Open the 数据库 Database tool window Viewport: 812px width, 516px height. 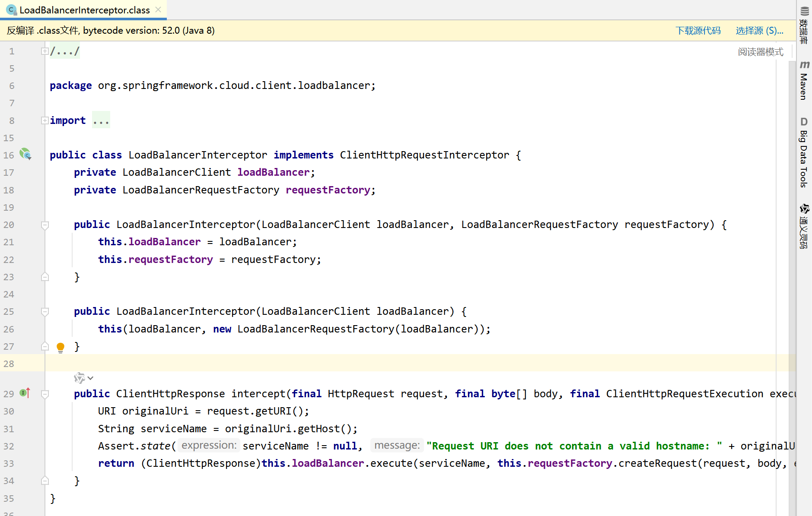804,25
